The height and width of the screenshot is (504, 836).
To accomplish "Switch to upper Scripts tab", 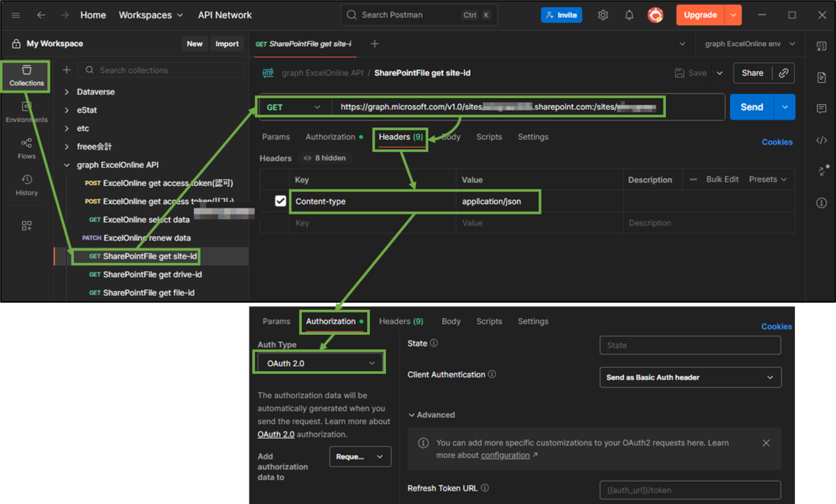I will click(x=489, y=137).
